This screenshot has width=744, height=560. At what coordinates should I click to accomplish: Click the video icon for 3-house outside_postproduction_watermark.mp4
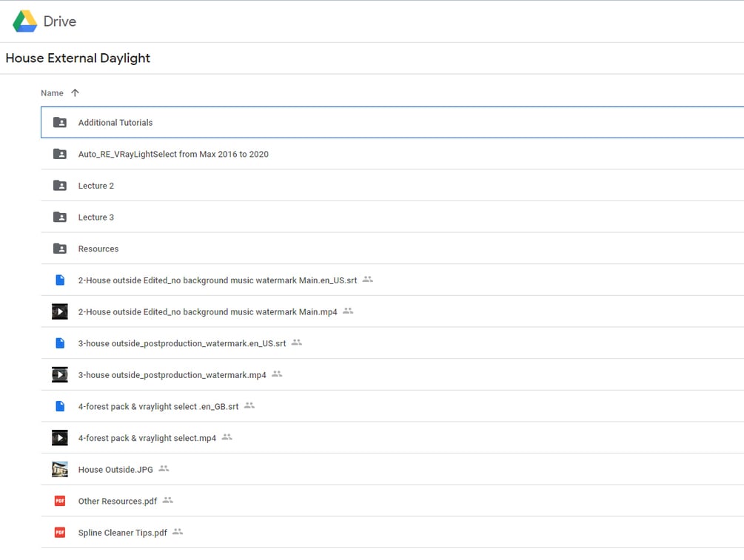(60, 375)
